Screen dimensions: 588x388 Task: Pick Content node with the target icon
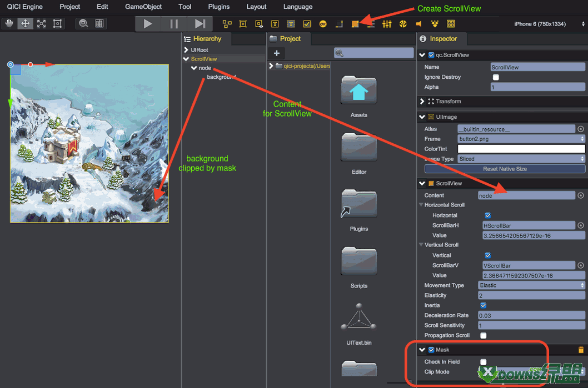[x=581, y=195]
